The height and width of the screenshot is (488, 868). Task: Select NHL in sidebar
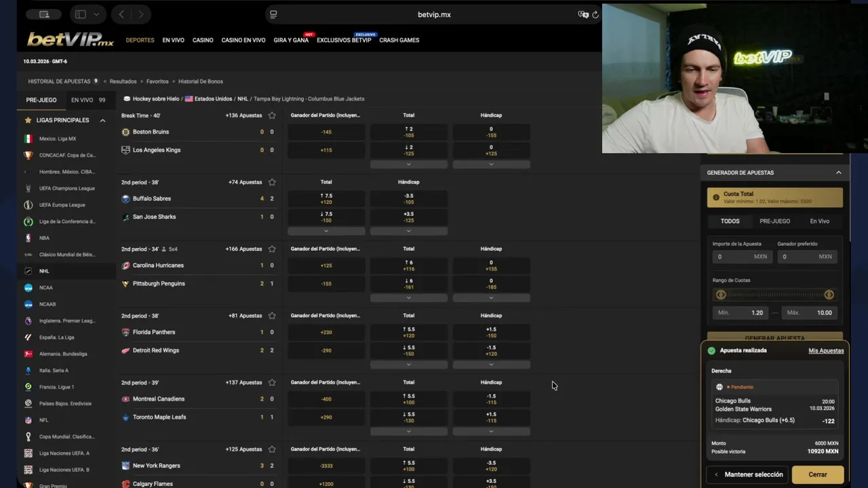tap(66, 271)
